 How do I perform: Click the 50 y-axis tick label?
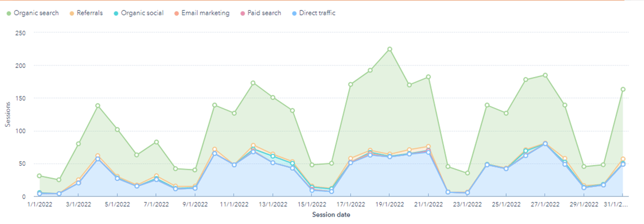[22, 163]
